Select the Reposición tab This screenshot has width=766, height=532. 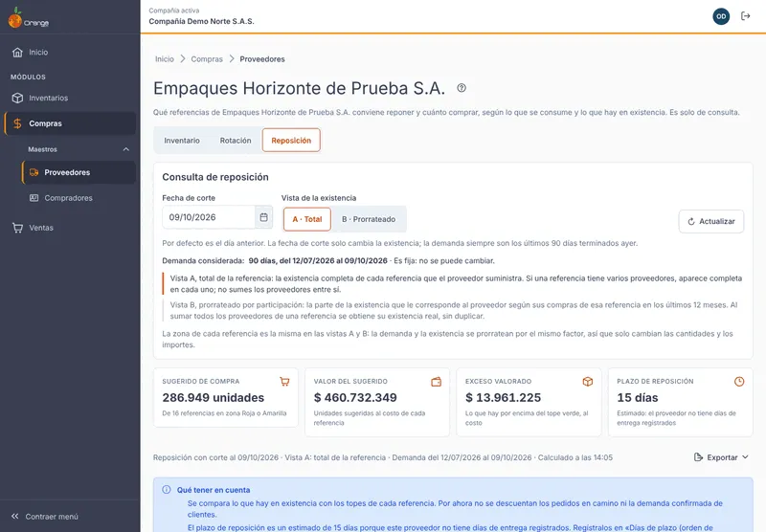click(291, 141)
